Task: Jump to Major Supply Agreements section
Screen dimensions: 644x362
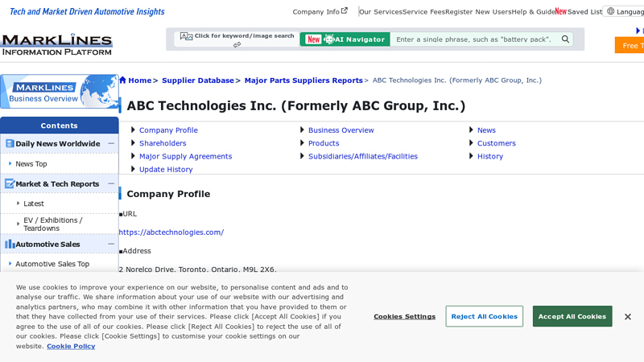Action: tap(186, 156)
